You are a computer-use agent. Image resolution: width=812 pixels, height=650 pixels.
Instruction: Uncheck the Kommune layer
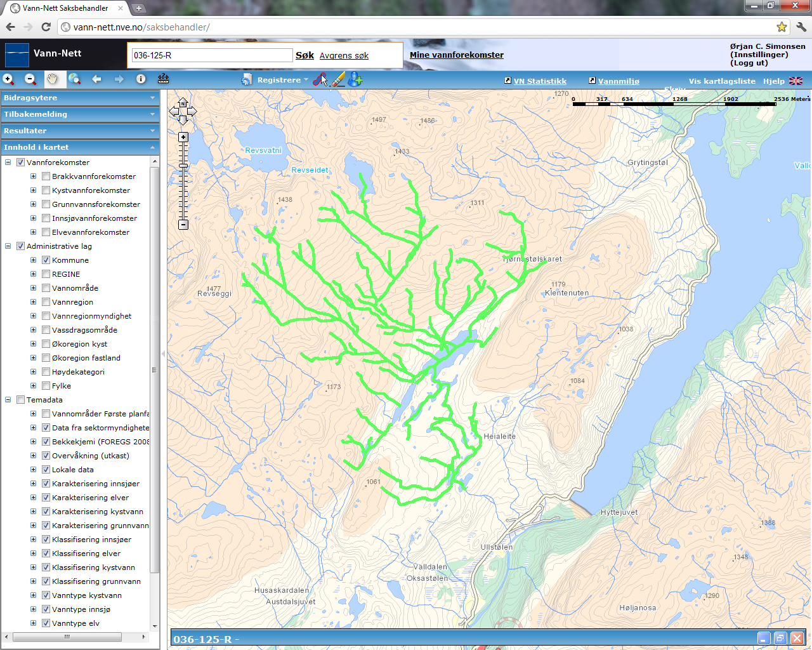tap(46, 260)
